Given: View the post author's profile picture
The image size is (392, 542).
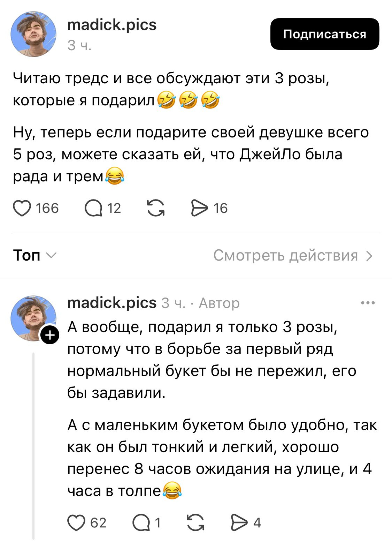Looking at the screenshot, I should [33, 34].
